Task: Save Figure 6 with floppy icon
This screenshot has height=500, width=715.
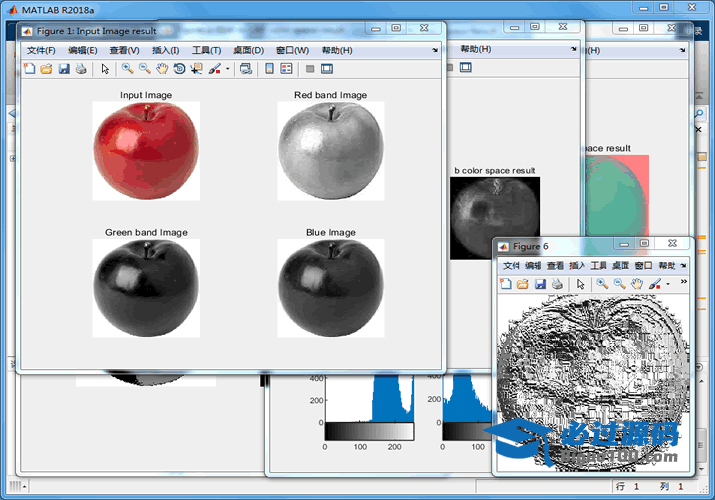Action: tap(540, 284)
